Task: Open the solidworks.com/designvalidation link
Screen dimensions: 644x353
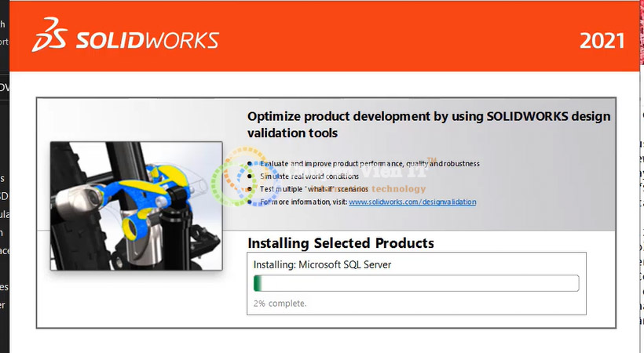Action: coord(412,202)
